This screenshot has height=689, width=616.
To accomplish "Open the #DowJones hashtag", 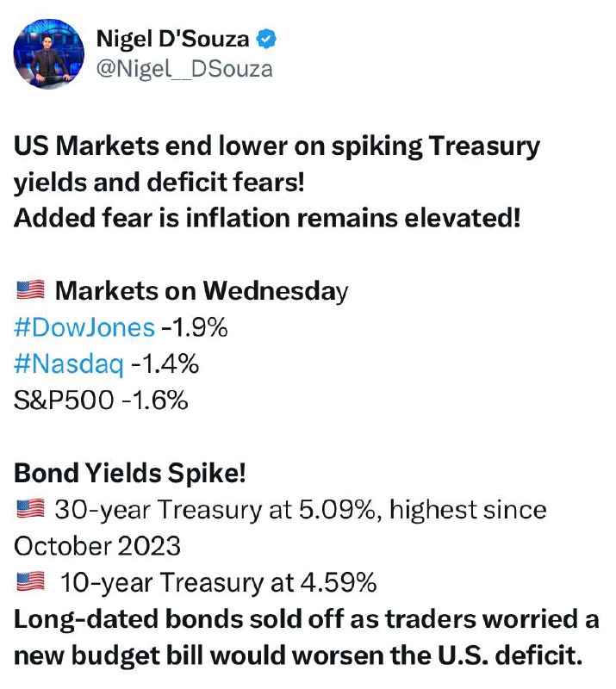I will [84, 327].
